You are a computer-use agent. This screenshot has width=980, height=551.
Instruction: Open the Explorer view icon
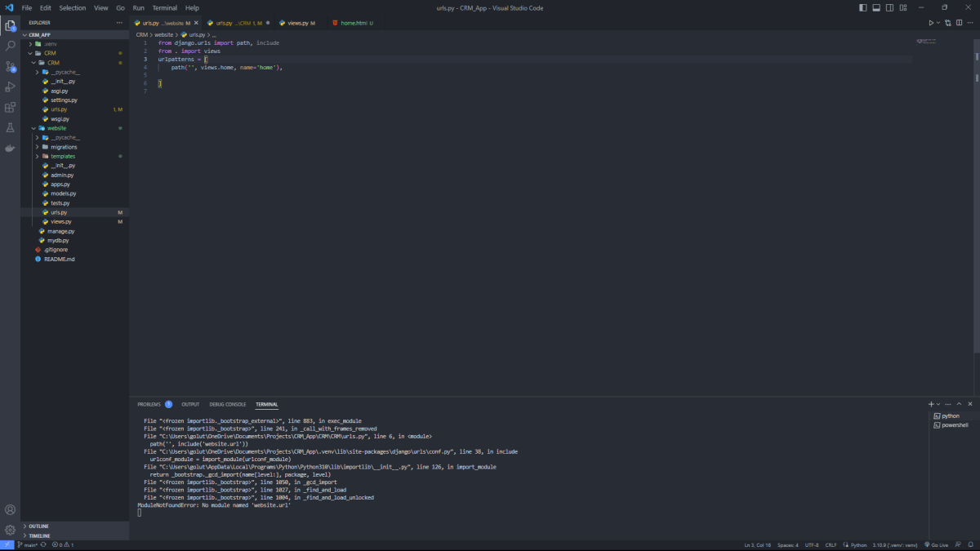pyautogui.click(x=10, y=26)
